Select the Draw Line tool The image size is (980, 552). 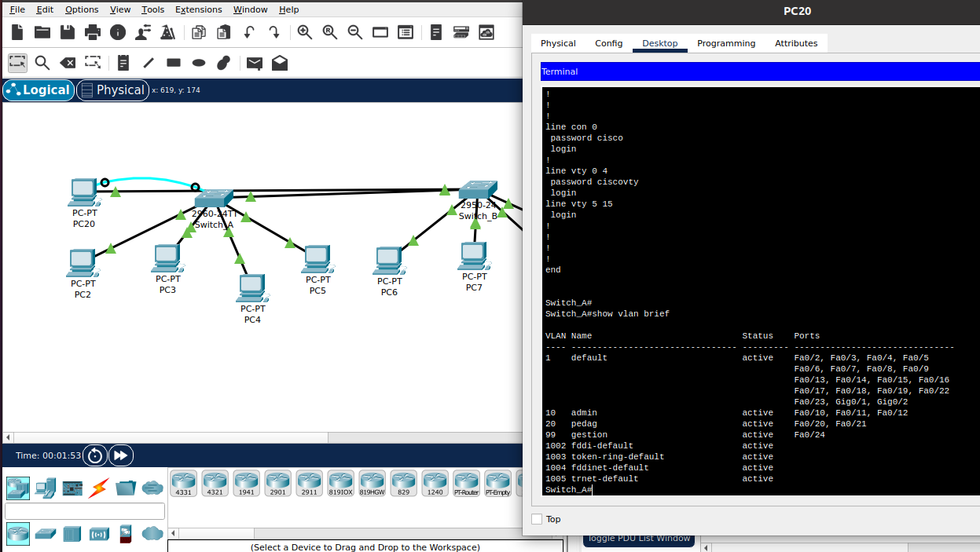149,63
